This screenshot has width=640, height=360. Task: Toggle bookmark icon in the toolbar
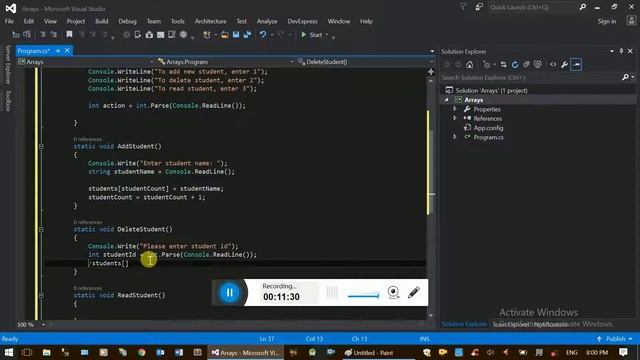[x=69, y=35]
